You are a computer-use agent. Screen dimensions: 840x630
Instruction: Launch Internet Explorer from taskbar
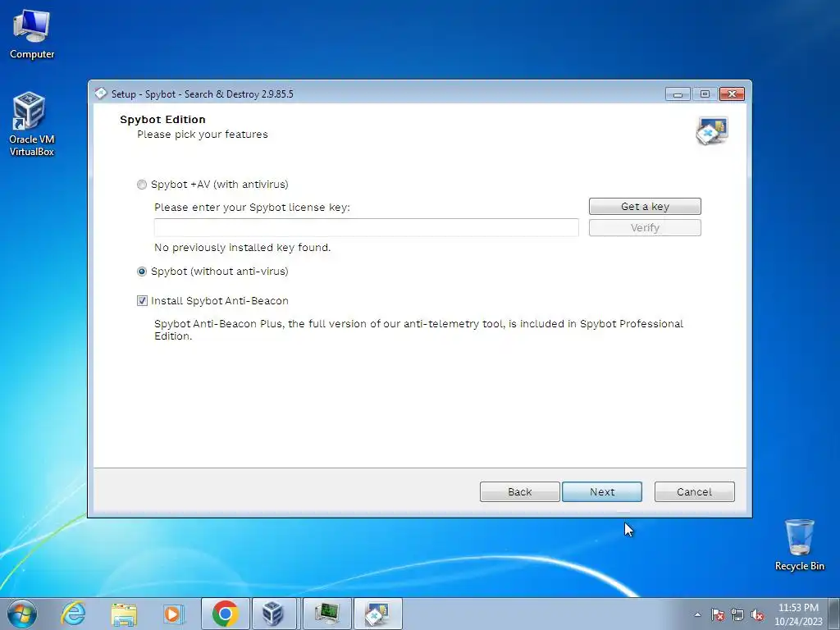coord(73,614)
